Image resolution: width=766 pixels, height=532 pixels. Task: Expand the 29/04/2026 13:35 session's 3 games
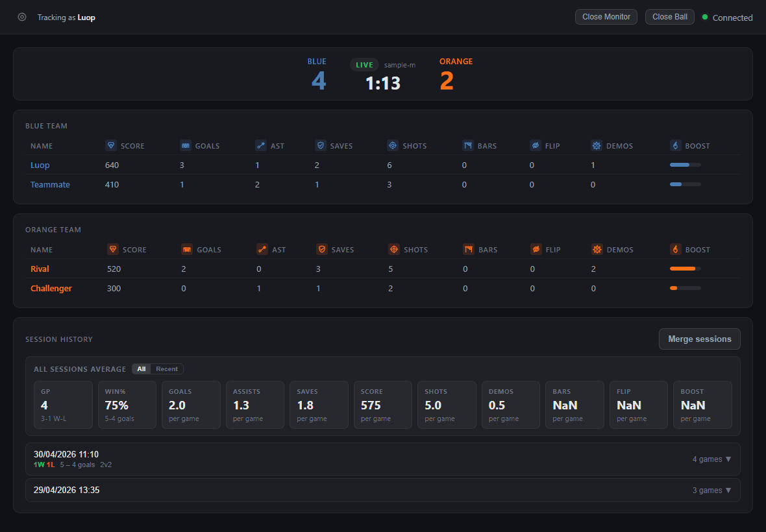click(711, 490)
